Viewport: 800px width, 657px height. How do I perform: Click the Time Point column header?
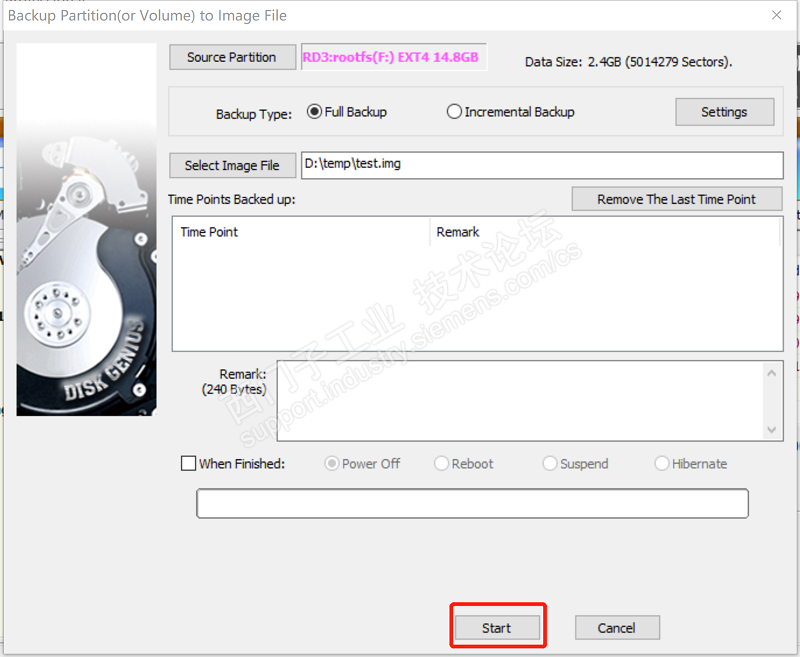(x=301, y=232)
